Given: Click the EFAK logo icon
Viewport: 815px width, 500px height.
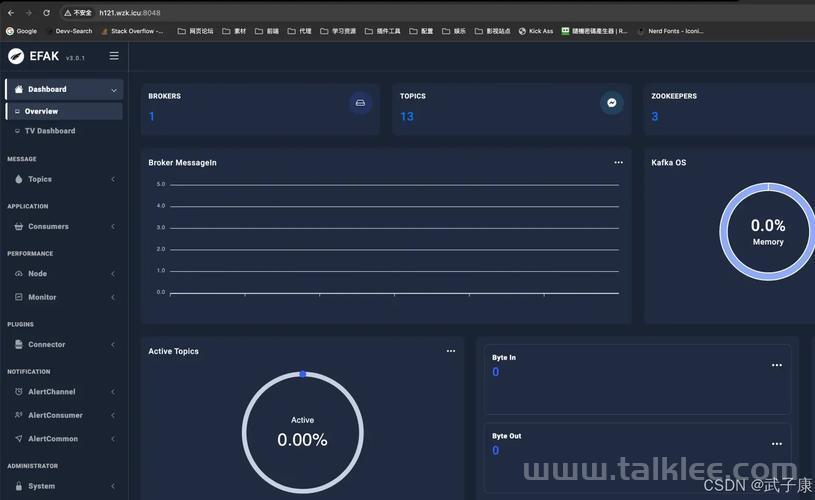Looking at the screenshot, I should tap(16, 56).
